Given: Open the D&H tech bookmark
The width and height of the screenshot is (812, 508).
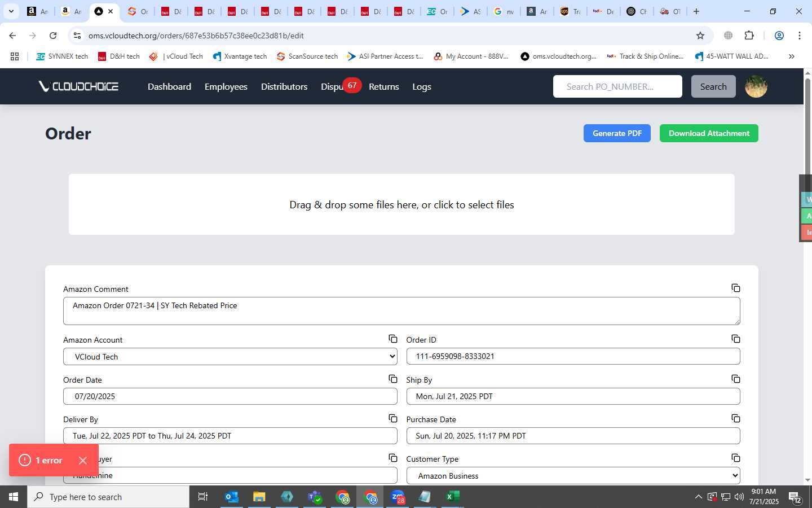Looking at the screenshot, I should pos(118,56).
